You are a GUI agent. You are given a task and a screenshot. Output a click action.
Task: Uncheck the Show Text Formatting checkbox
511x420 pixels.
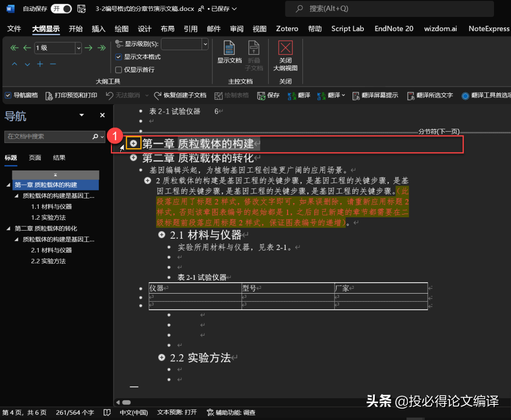tap(119, 57)
